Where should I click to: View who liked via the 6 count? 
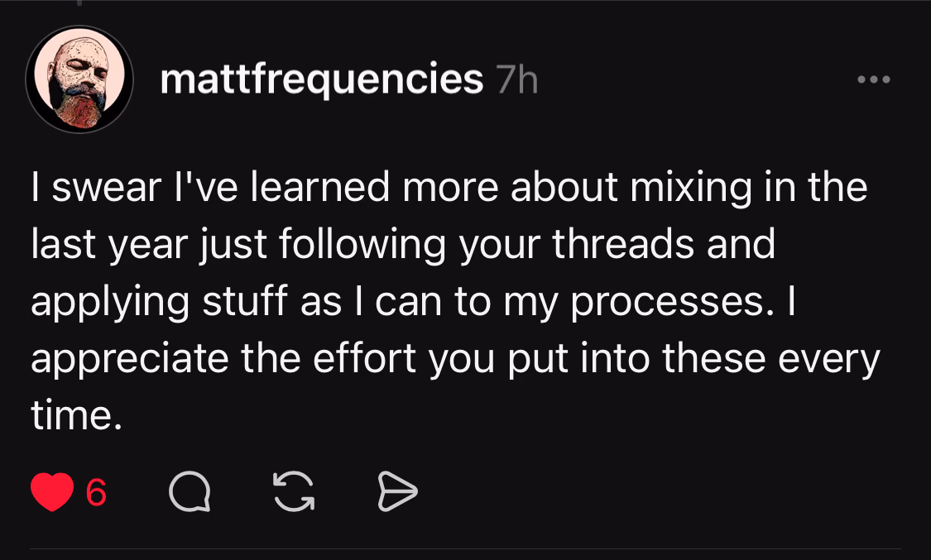pos(97,493)
